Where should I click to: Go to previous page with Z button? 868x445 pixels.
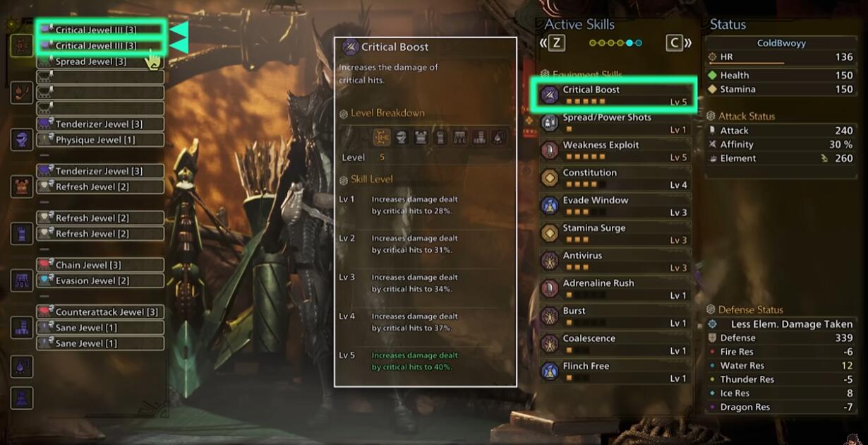tap(556, 43)
